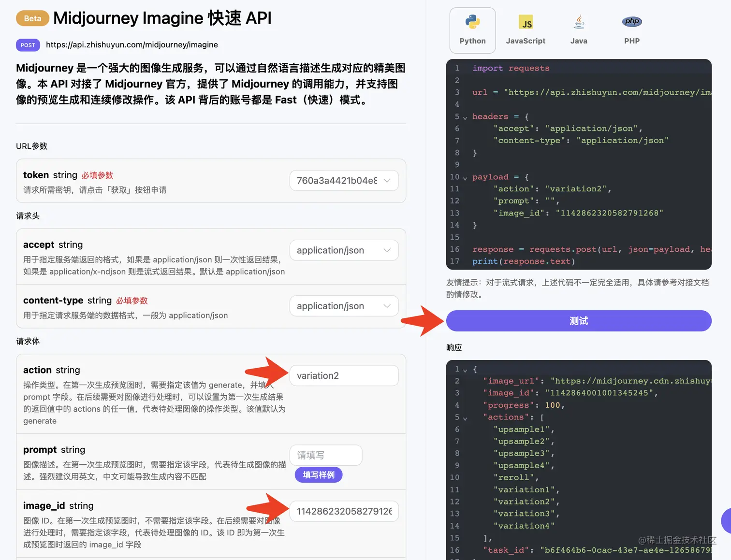731x560 pixels.
Task: Collapse the payload block in code line 10
Action: pos(465,178)
